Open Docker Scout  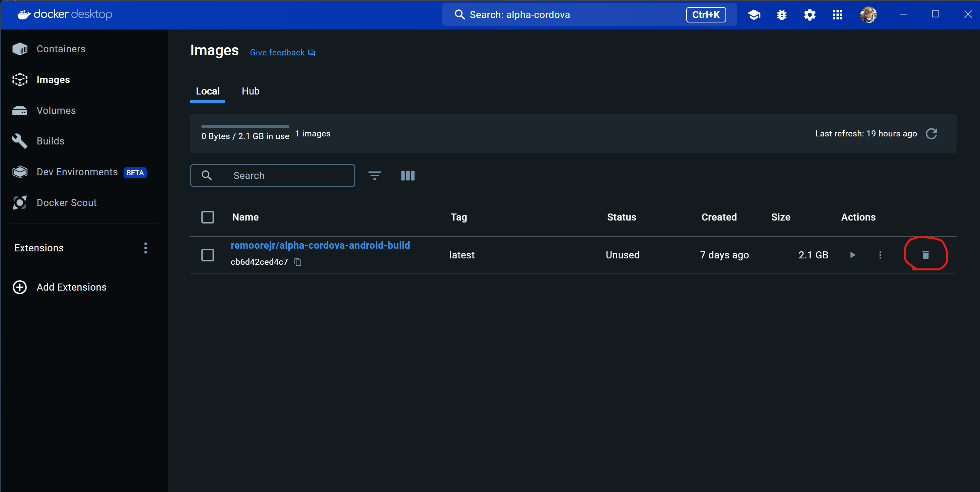click(67, 202)
